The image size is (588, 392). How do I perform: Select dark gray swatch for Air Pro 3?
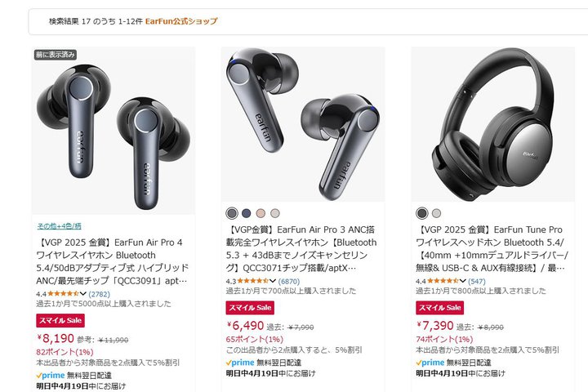[232, 213]
